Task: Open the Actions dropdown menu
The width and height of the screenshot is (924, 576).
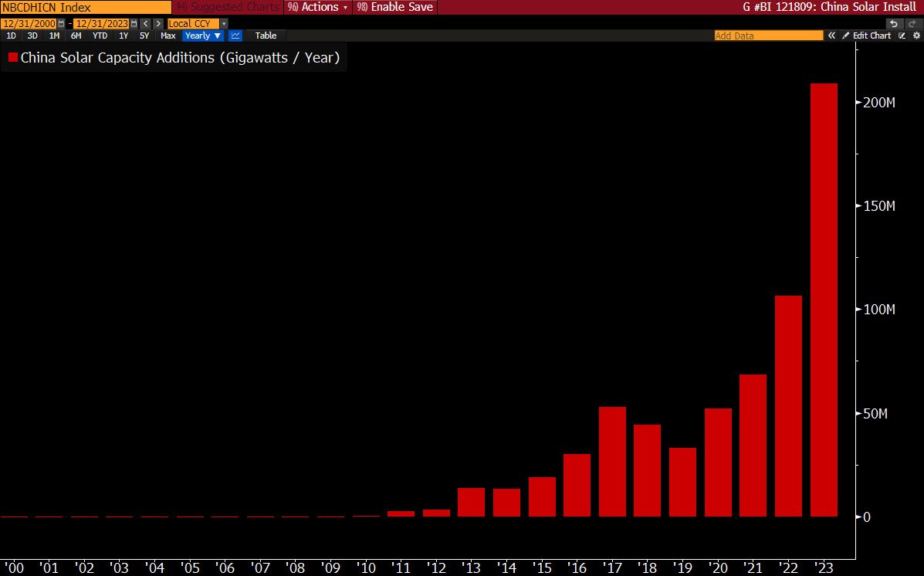Action: pos(317,7)
